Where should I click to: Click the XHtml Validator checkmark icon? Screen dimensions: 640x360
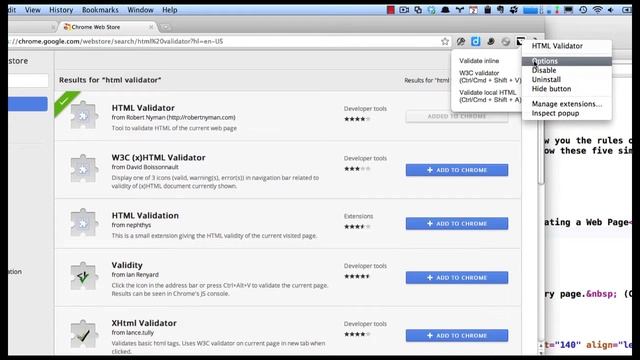pyautogui.click(x=83, y=334)
